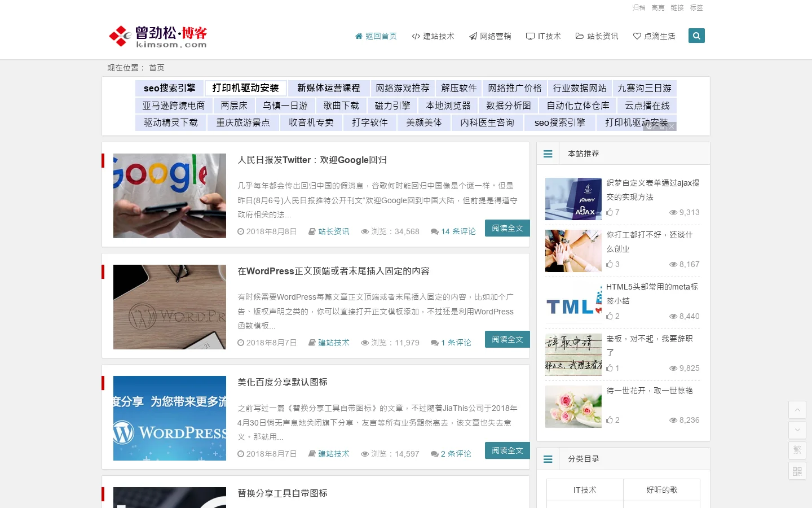Open sidebar article 你打工都打不好
The image size is (812, 508).
coord(650,242)
